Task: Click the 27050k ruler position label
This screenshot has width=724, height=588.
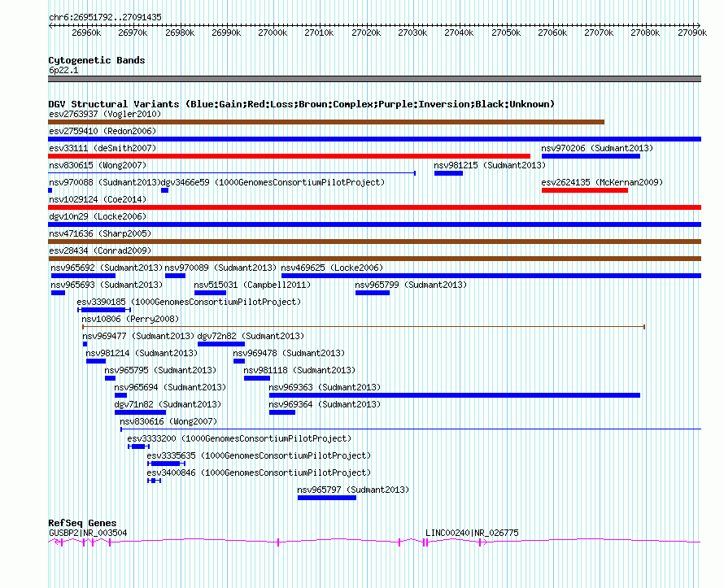Action: [506, 33]
